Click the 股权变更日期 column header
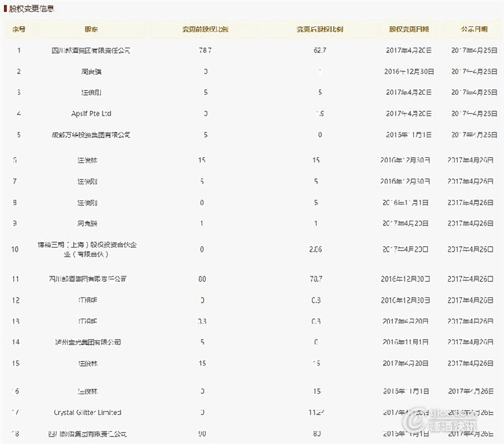 click(409, 30)
